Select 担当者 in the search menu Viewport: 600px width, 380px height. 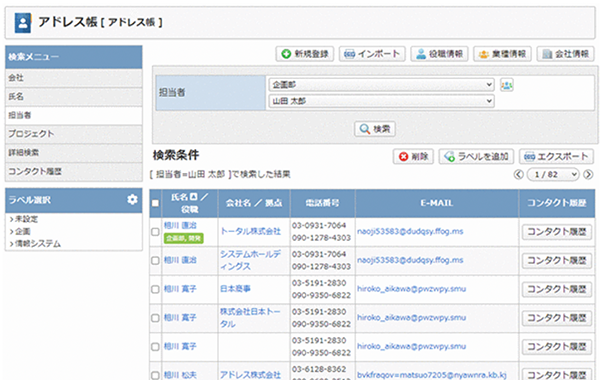[73, 116]
